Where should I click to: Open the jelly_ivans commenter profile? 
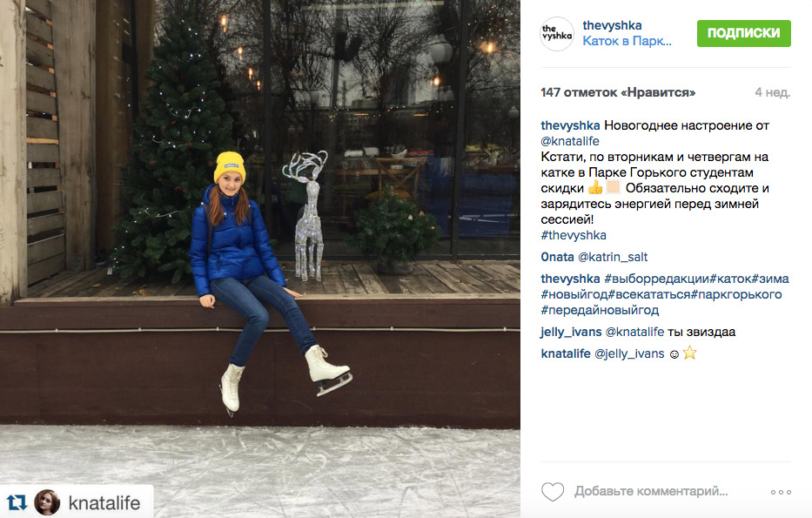click(571, 332)
